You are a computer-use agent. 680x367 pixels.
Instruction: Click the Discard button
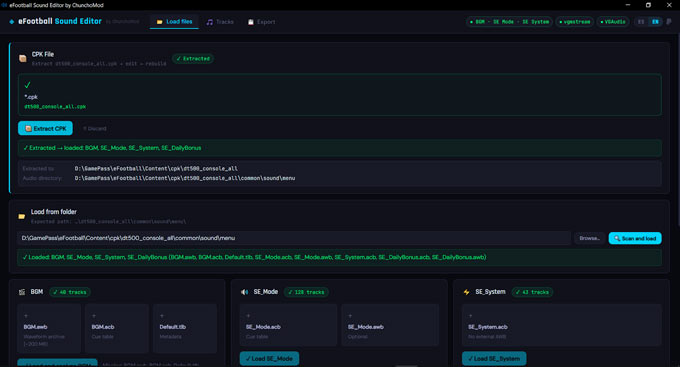(95, 128)
